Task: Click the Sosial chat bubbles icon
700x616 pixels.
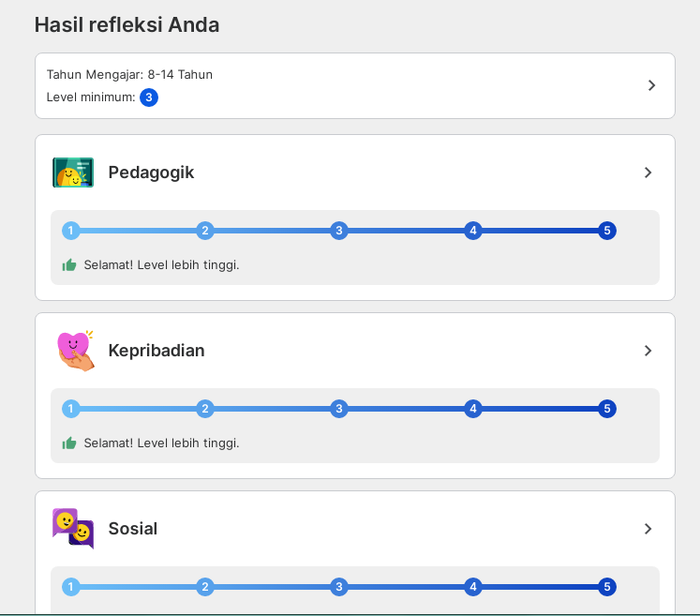Action: click(73, 529)
